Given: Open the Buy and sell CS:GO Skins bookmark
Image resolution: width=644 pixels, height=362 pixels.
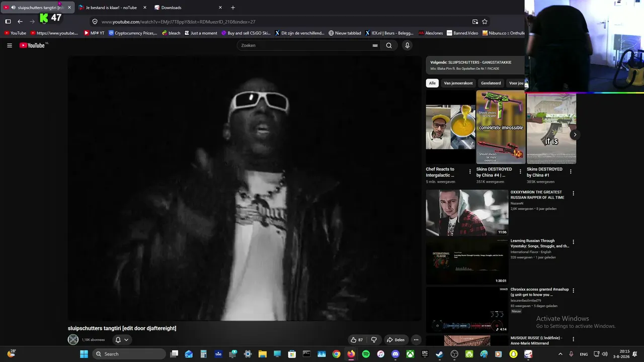Looking at the screenshot, I should point(246,33).
